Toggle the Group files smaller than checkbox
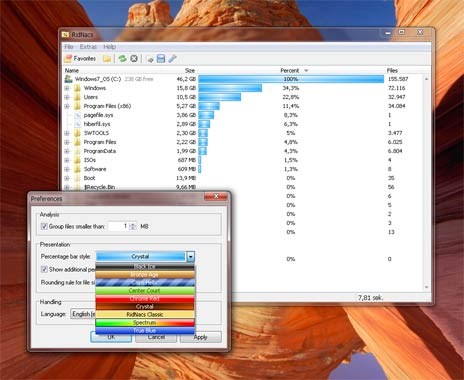Viewport: 464px width, 380px height. click(44, 226)
